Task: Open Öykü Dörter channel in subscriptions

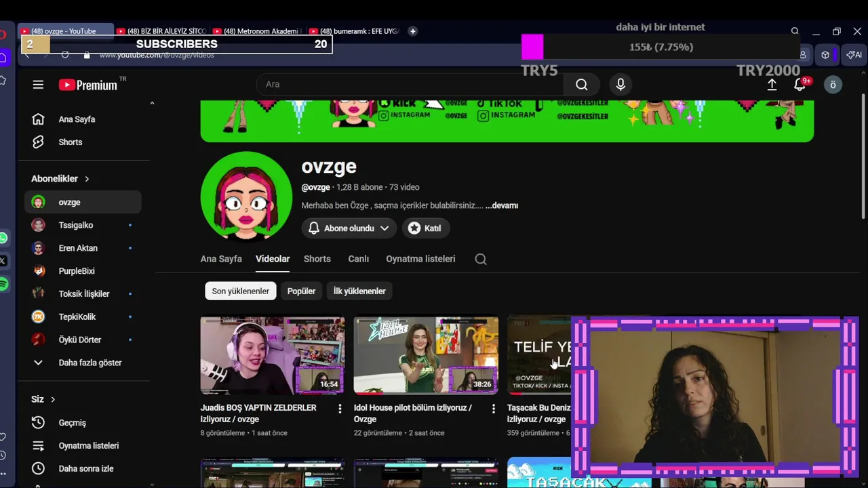Action: 83,340
